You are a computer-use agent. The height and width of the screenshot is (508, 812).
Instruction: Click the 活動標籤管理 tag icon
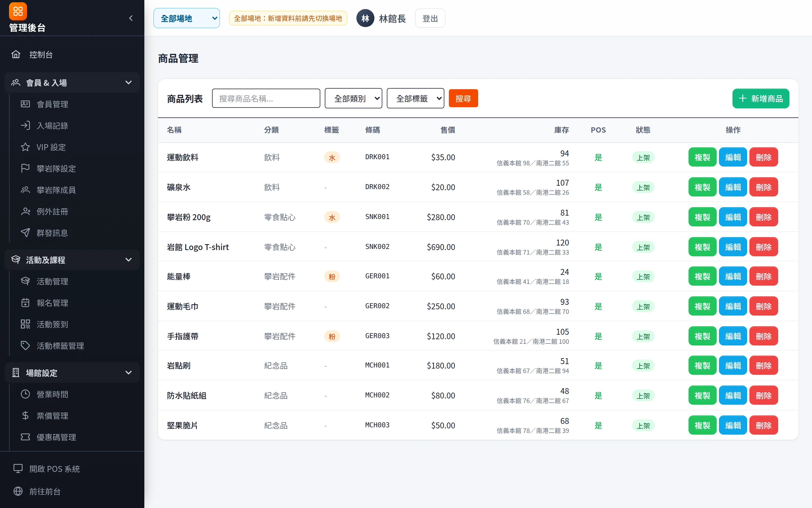25,346
